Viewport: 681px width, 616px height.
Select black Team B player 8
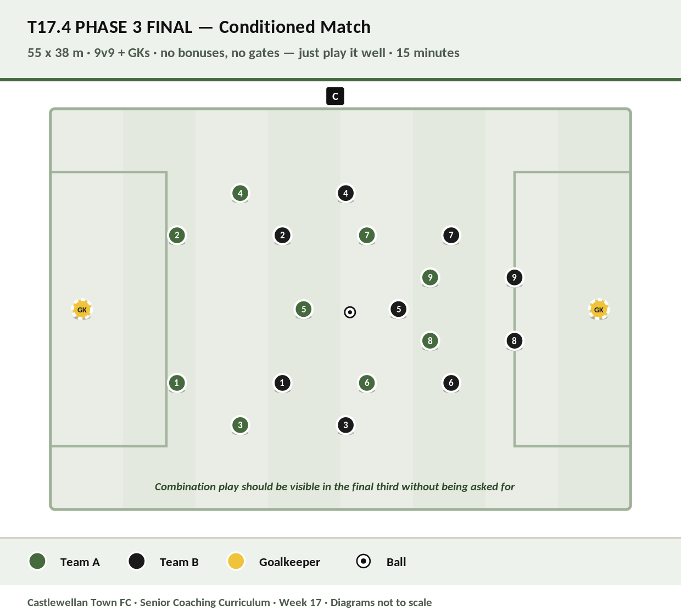coord(514,341)
